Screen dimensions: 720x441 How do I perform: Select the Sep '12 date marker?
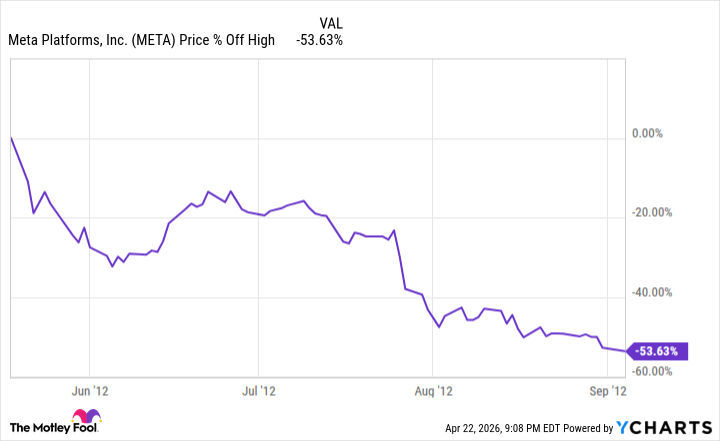[x=608, y=389]
